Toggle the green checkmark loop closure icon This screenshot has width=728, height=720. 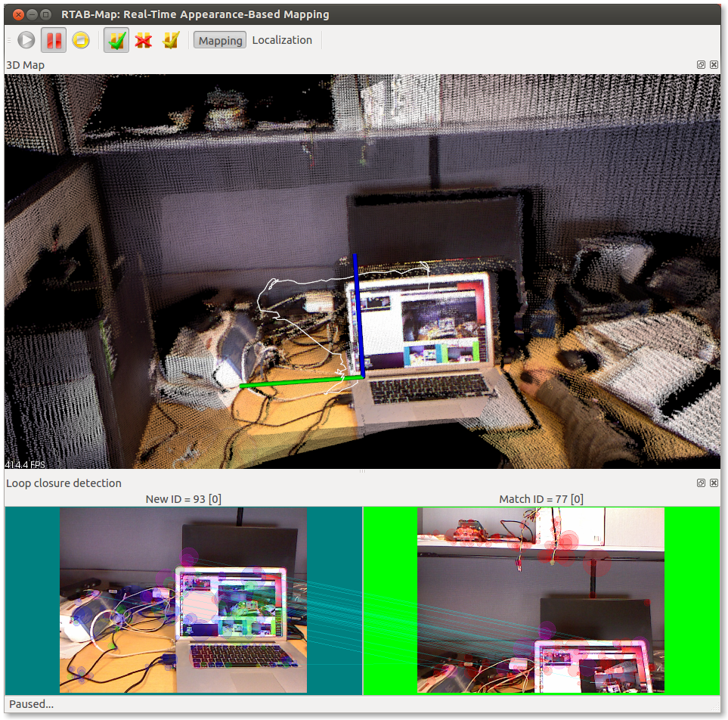116,40
